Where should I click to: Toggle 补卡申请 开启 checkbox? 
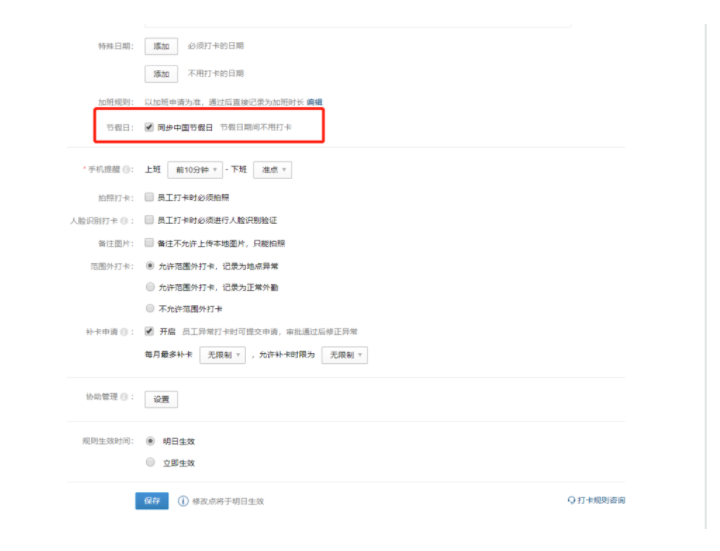[x=149, y=331]
